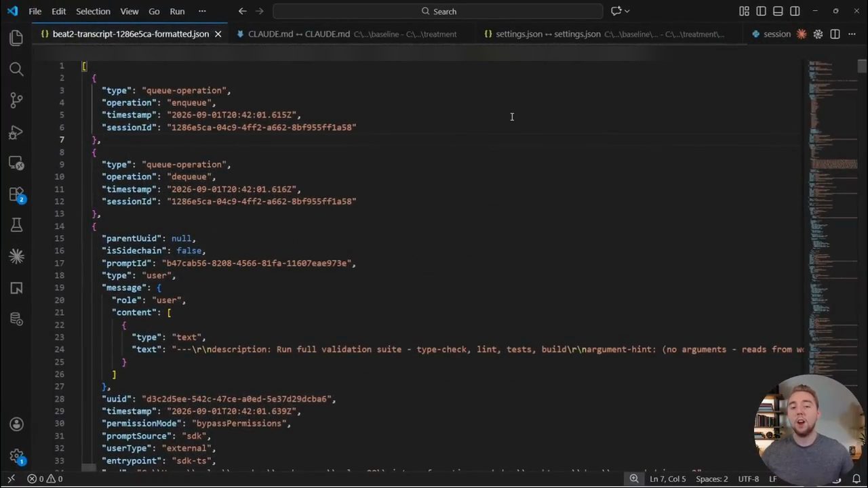
Task: Open the Search view in the activity bar
Action: point(16,69)
